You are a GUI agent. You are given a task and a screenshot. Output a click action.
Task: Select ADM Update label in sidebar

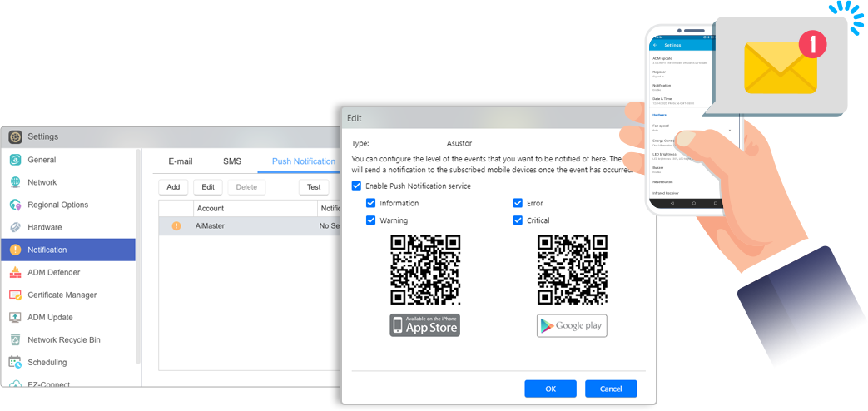tap(51, 318)
